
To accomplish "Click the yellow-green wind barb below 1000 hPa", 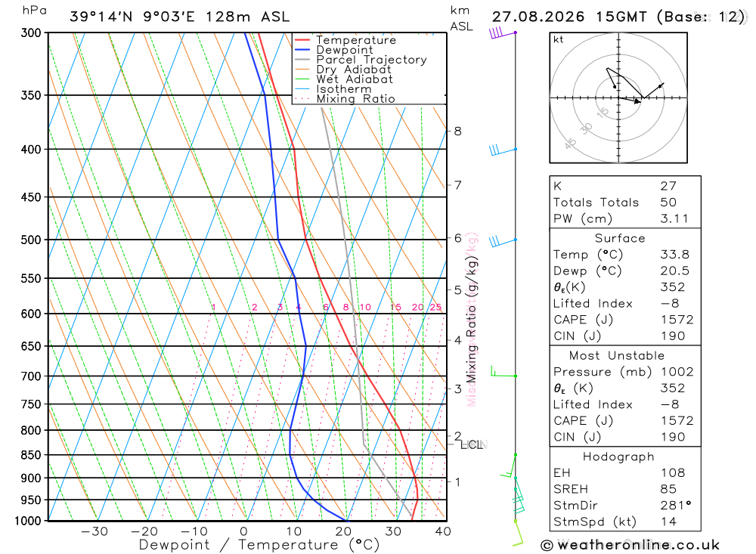I will pos(517,534).
